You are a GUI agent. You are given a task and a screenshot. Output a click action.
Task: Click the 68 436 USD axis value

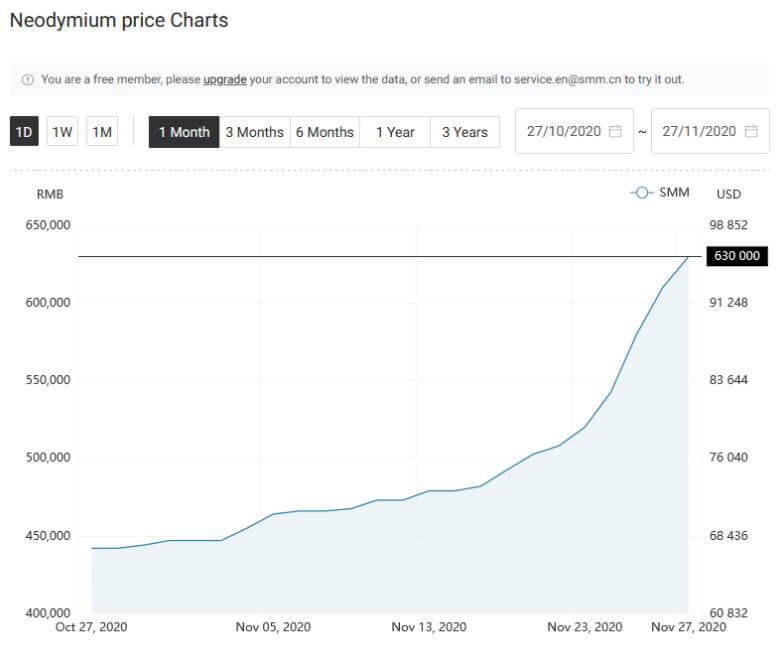point(728,535)
